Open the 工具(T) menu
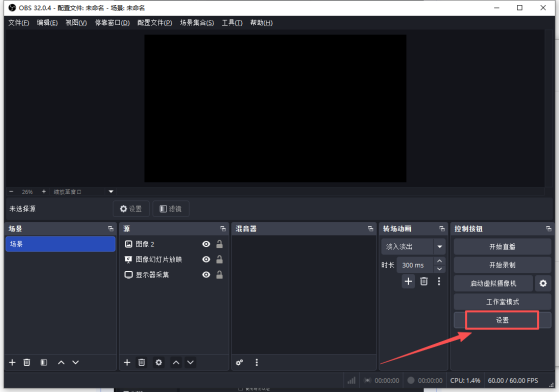This screenshot has width=559, height=392. (232, 23)
